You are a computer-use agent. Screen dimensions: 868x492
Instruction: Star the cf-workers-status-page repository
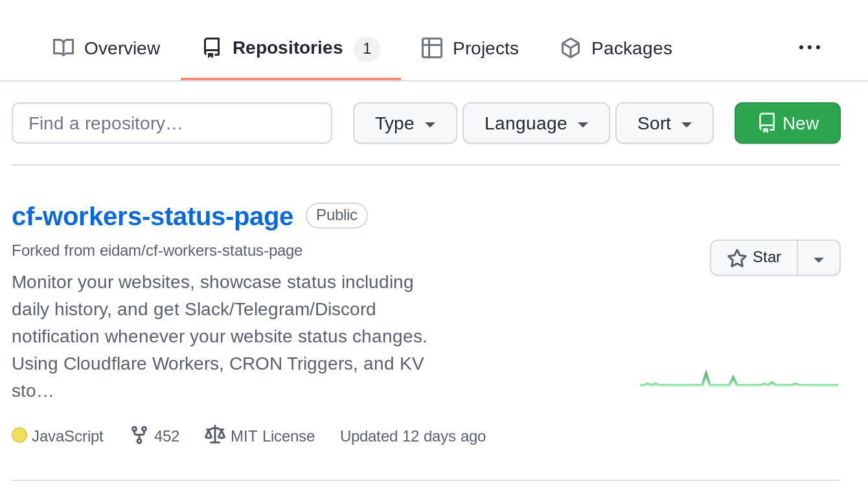click(754, 258)
